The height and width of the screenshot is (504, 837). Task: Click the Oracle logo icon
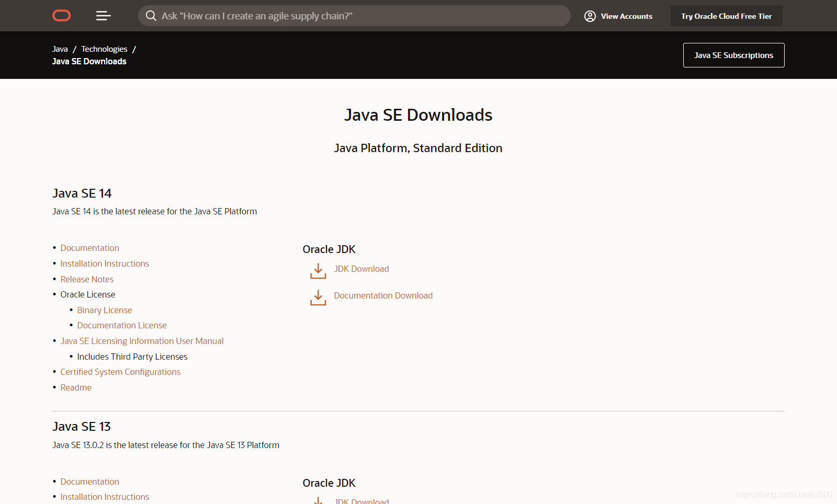pyautogui.click(x=62, y=16)
